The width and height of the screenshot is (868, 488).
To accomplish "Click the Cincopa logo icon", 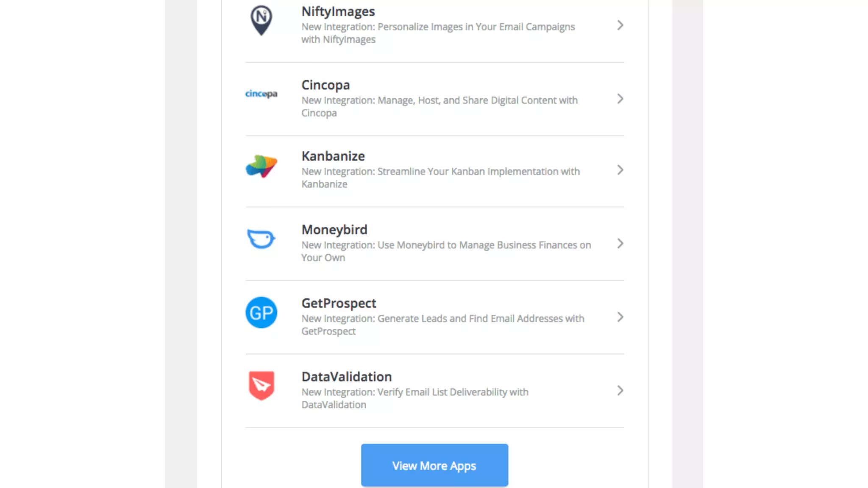I will (261, 94).
